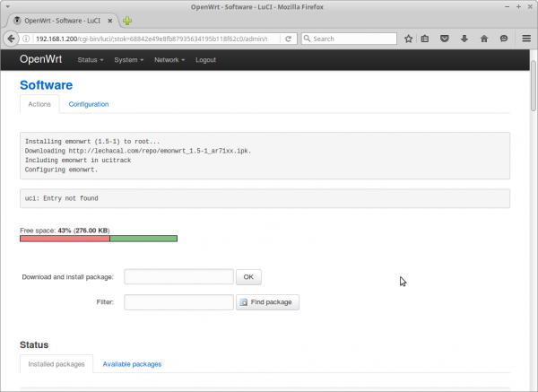The image size is (538, 392).
Task: Go to the Firefox home page icon
Action: (x=484, y=39)
